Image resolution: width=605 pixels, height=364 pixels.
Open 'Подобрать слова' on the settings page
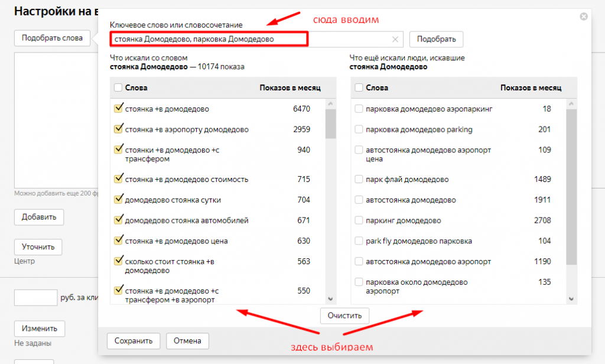(x=52, y=38)
